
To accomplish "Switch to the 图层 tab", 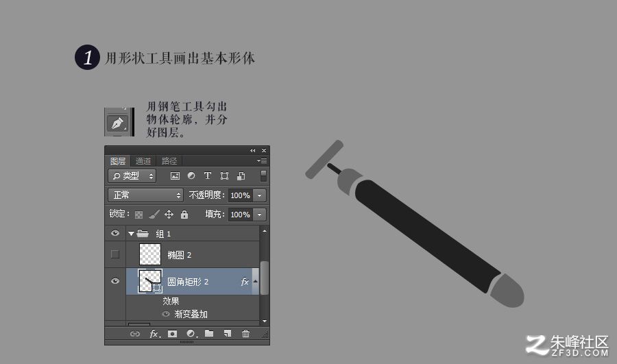I will click(118, 161).
